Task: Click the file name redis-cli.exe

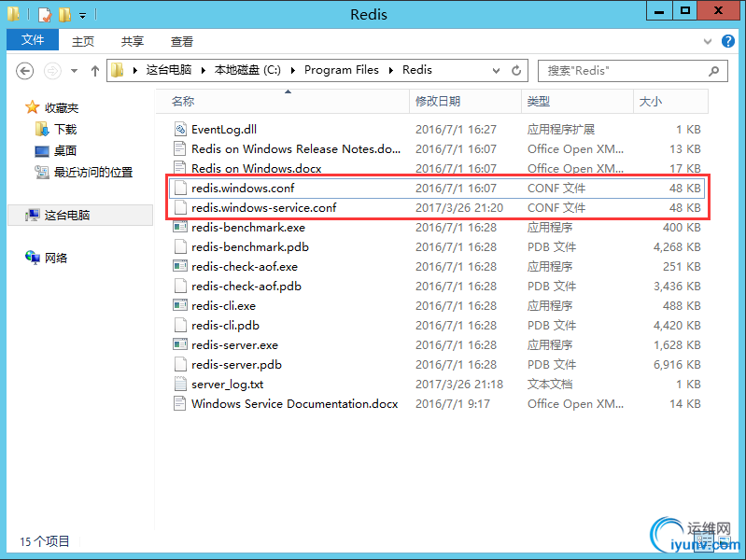Action: point(223,306)
